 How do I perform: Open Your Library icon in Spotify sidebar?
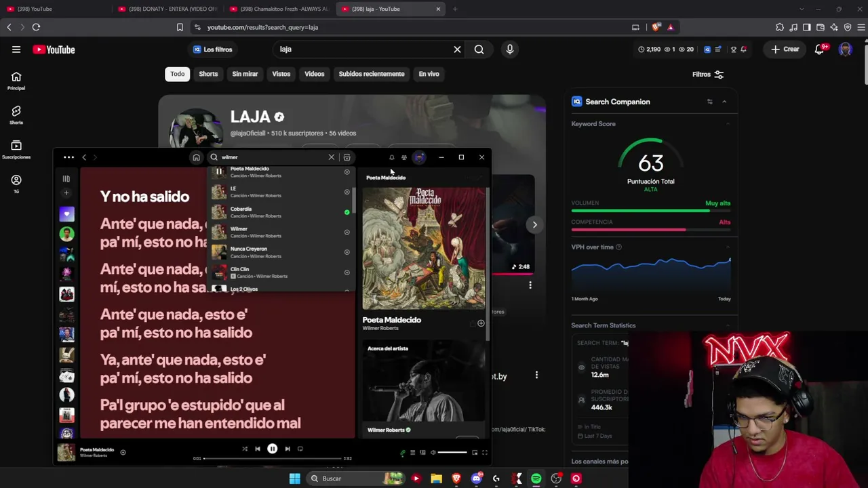pos(66,179)
